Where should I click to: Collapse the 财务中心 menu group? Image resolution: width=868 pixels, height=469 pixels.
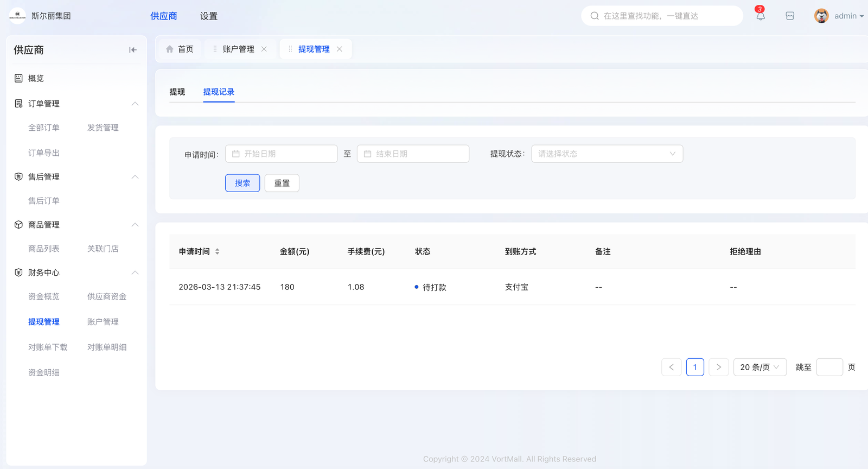135,272
